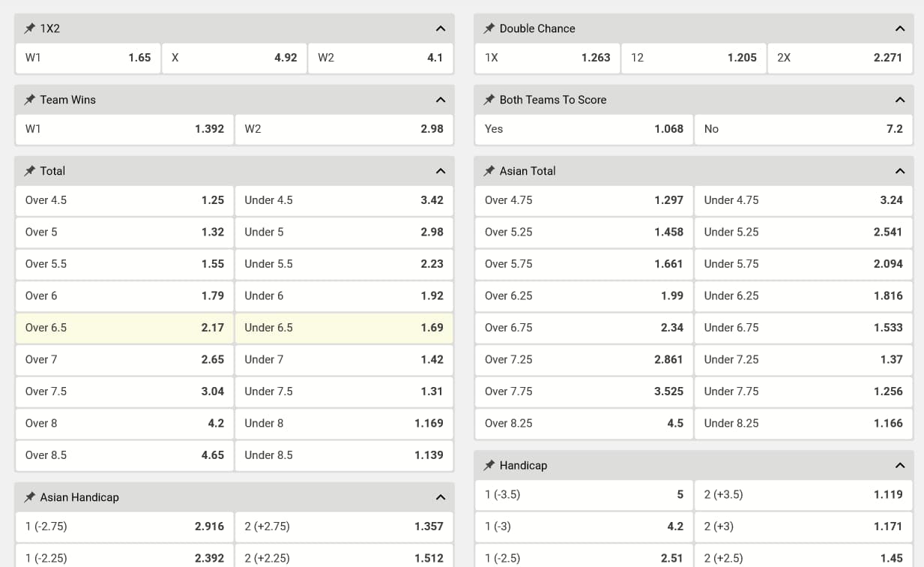Collapse the Double Chance section

900,28
